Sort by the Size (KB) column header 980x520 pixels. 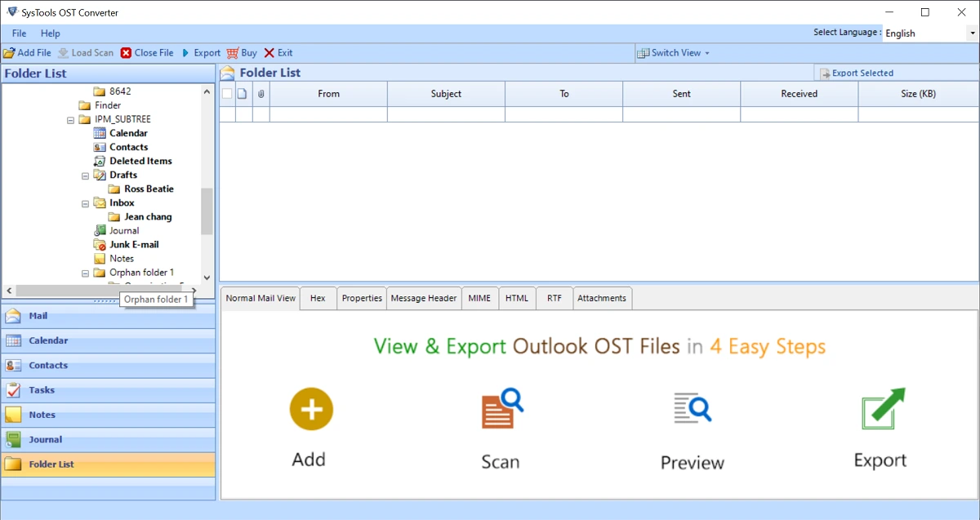[918, 94]
